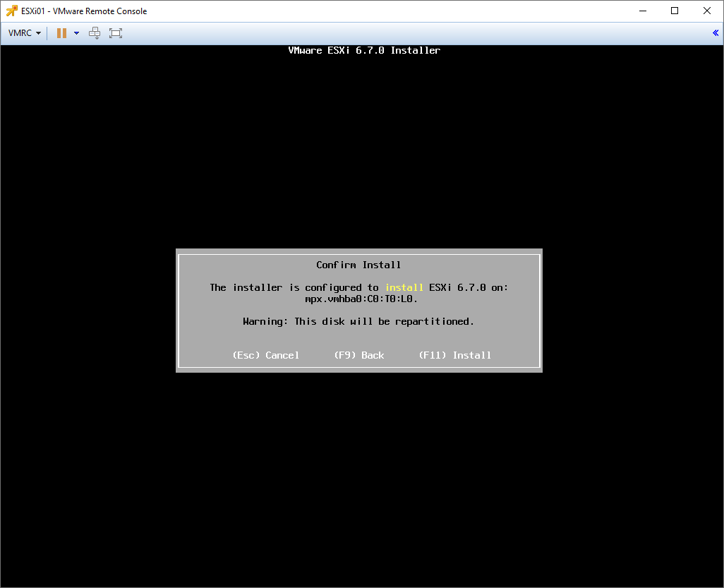Enter full screen mode icon
724x588 pixels.
click(x=116, y=33)
